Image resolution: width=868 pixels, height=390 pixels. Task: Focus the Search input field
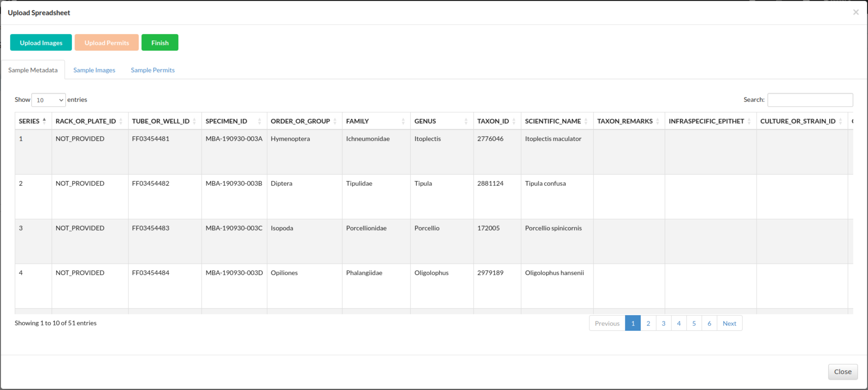pyautogui.click(x=810, y=100)
